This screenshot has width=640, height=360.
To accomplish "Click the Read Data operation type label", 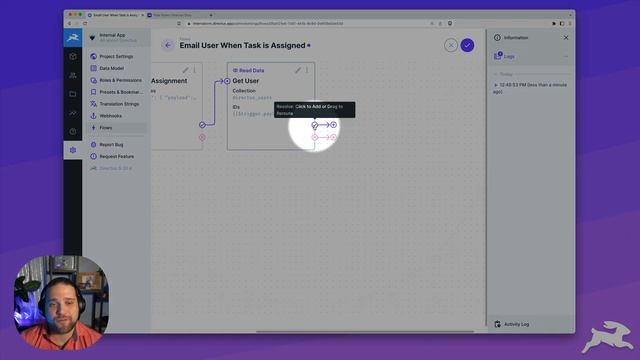I will (x=249, y=70).
